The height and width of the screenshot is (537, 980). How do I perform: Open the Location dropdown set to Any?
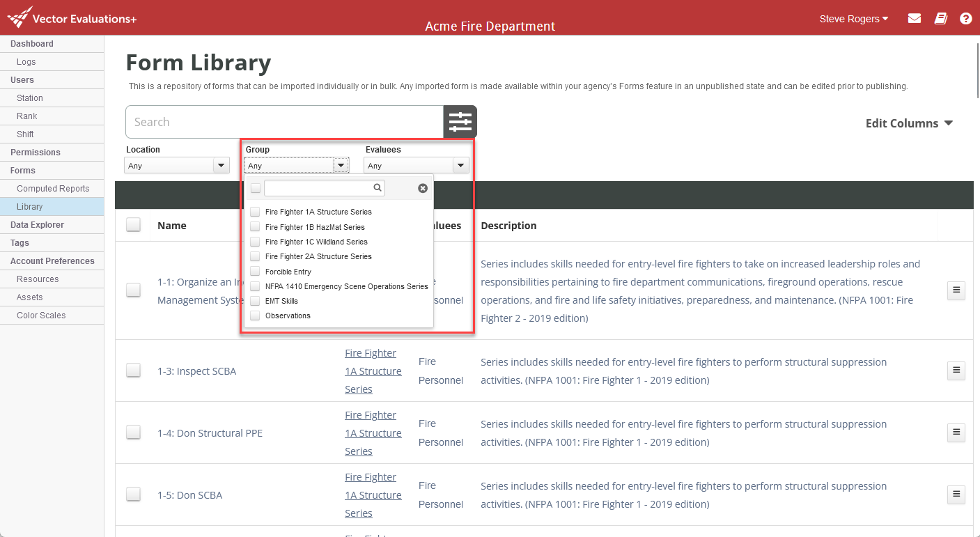176,165
